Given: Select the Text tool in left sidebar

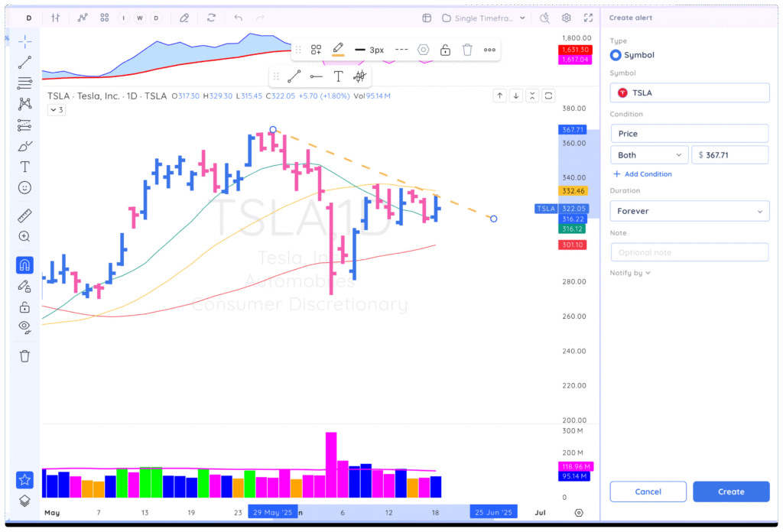Looking at the screenshot, I should [x=24, y=167].
